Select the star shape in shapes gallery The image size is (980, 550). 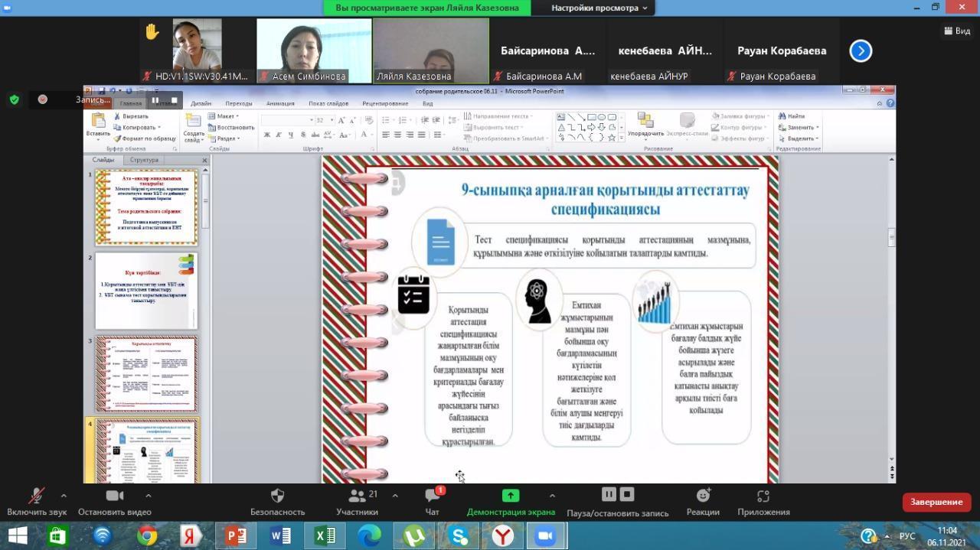pos(612,138)
